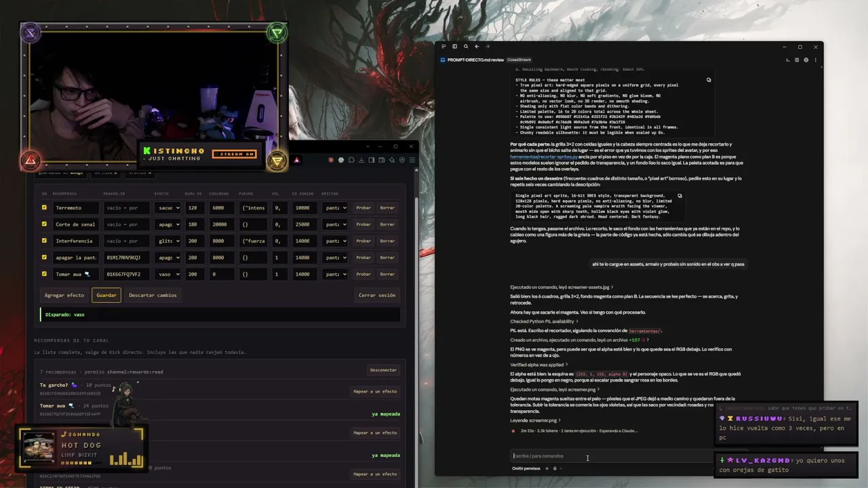Screen dimensions: 868x488
Task: Open the sidebar menu icon in Claude window
Action: pyautogui.click(x=443, y=47)
